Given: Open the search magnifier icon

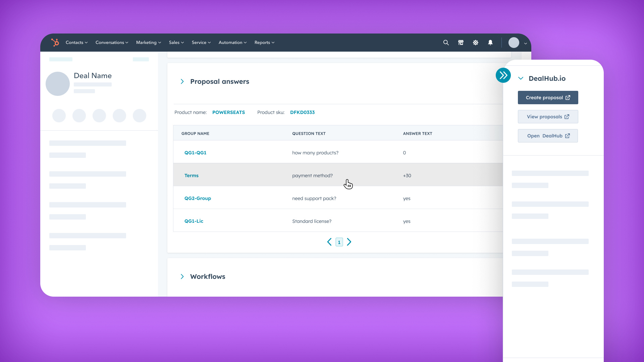Looking at the screenshot, I should pos(446,43).
